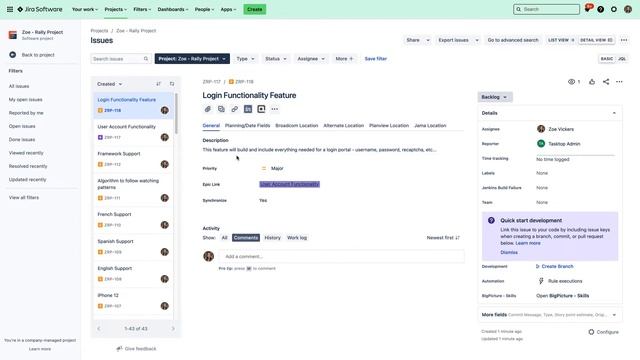Click the Back to project arrow icon
Screen dimensions: 640x360
13,55
